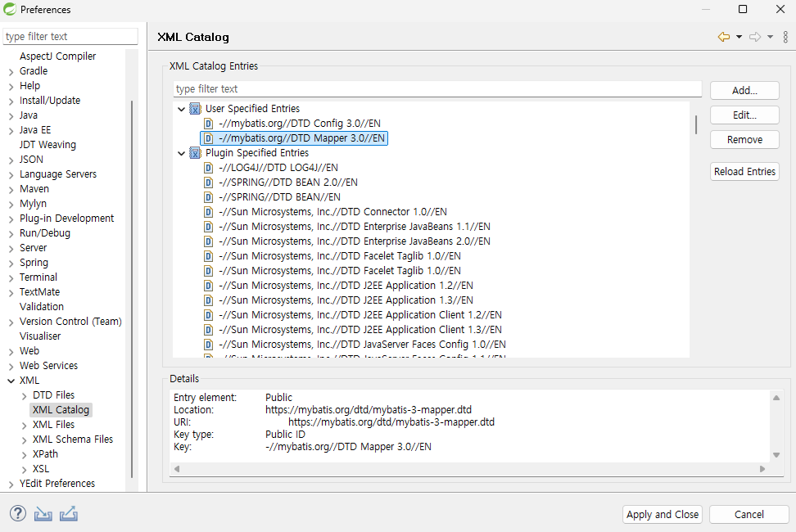Open the Validation preference page
Screen dimensions: 796x532
click(42, 306)
